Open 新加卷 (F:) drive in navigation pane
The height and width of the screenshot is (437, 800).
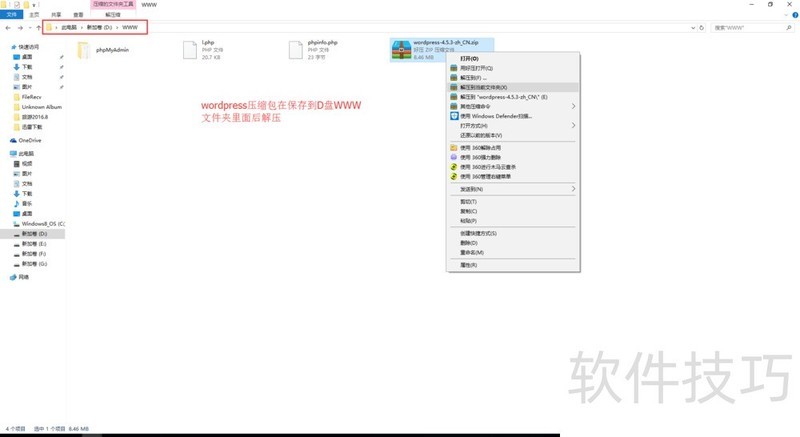(x=34, y=253)
